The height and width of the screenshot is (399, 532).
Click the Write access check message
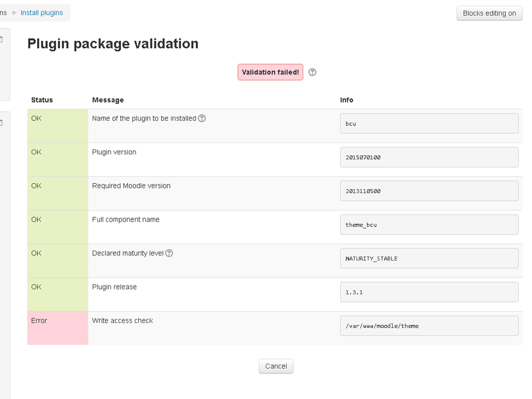pyautogui.click(x=123, y=320)
